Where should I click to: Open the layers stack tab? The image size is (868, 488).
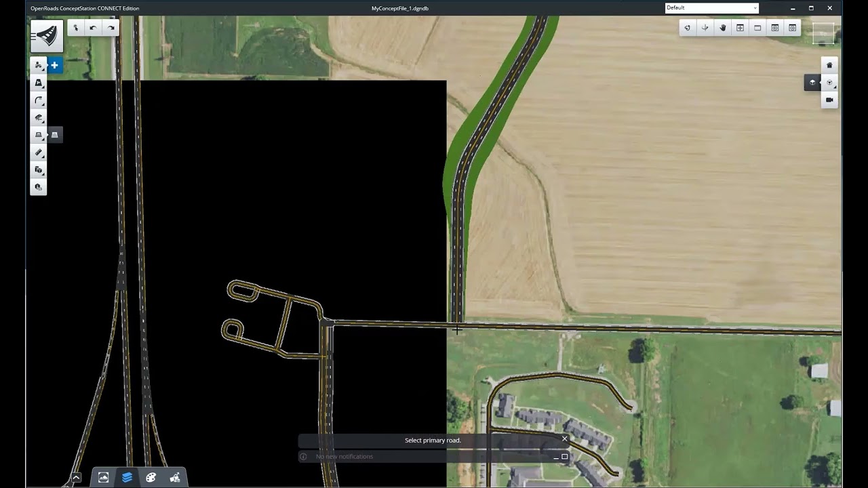click(127, 477)
